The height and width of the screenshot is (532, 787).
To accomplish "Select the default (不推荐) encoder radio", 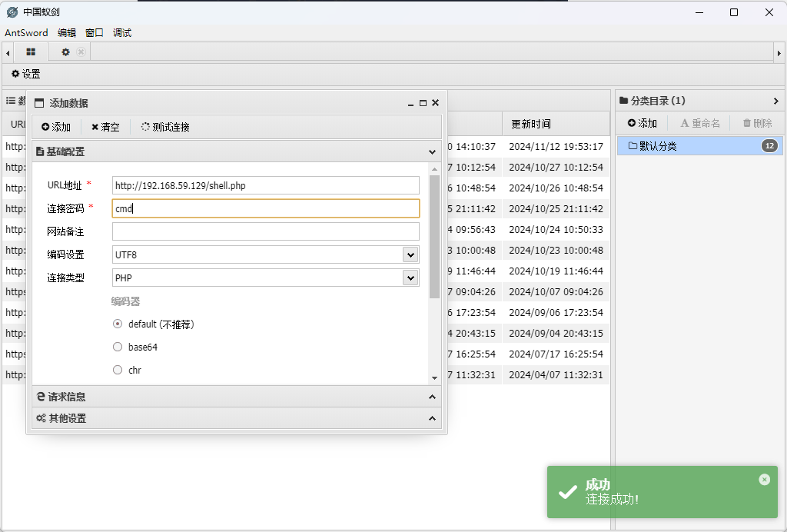I will pos(118,324).
